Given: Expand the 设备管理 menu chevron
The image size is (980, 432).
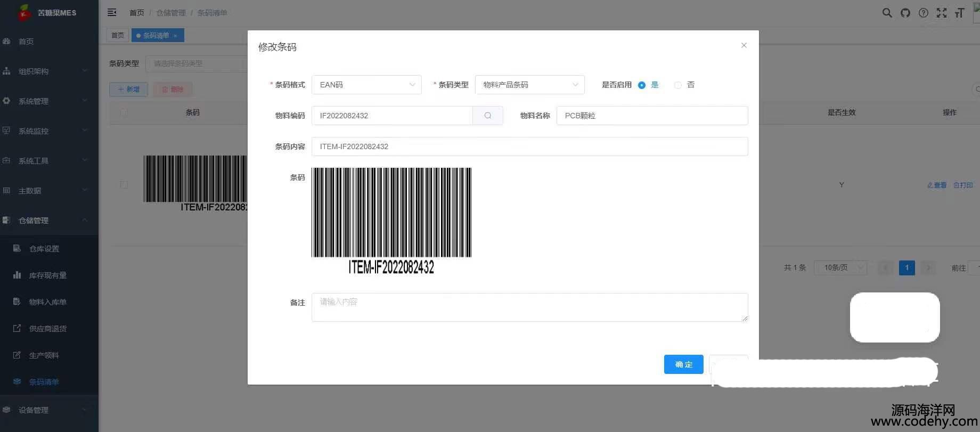Looking at the screenshot, I should (85, 410).
